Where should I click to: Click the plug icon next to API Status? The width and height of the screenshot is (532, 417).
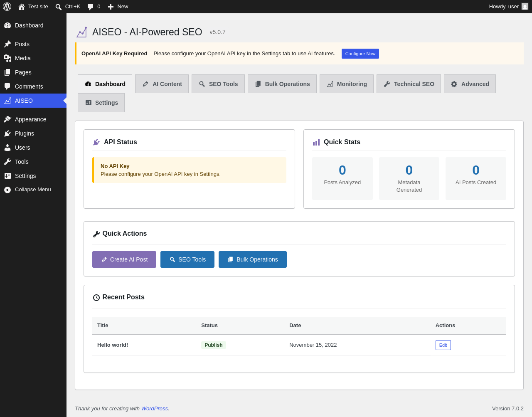point(96,142)
